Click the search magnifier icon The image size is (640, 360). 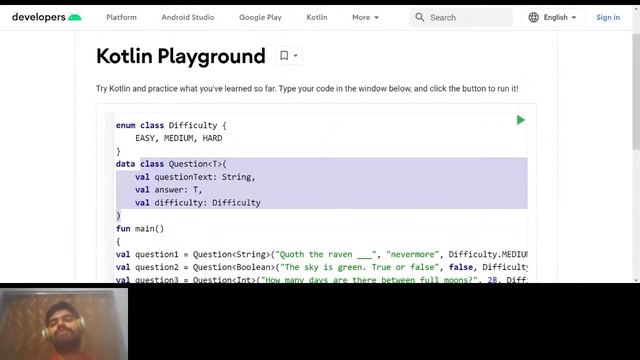[420, 17]
